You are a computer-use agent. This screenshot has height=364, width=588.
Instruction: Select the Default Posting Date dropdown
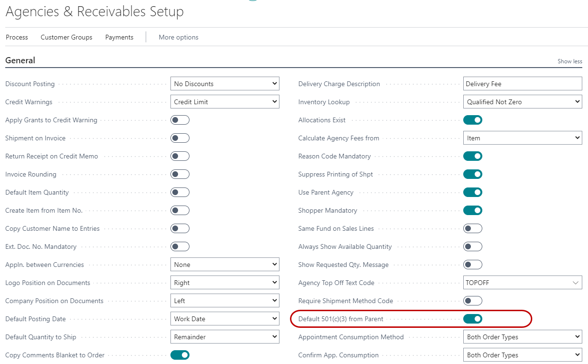pyautogui.click(x=225, y=319)
